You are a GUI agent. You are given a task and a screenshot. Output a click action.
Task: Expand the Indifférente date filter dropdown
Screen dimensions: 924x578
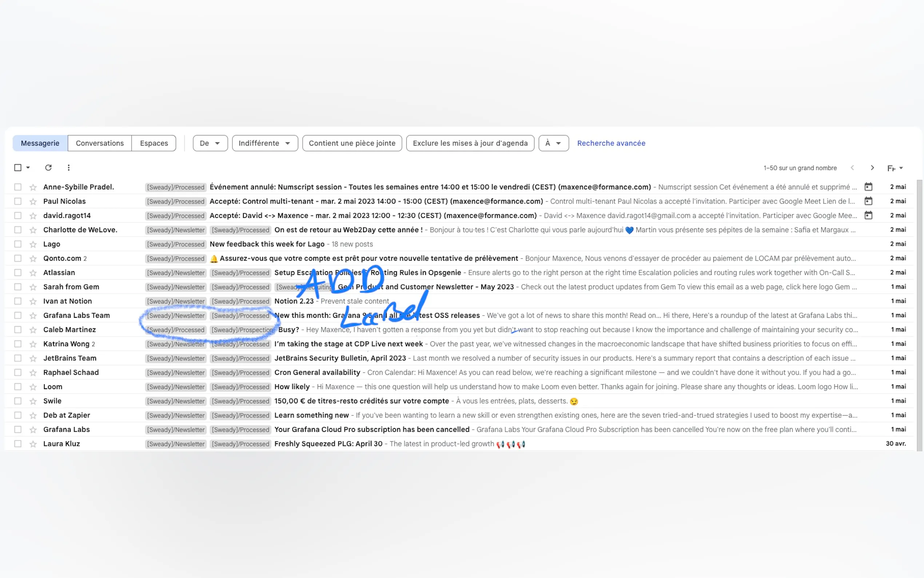tap(264, 143)
